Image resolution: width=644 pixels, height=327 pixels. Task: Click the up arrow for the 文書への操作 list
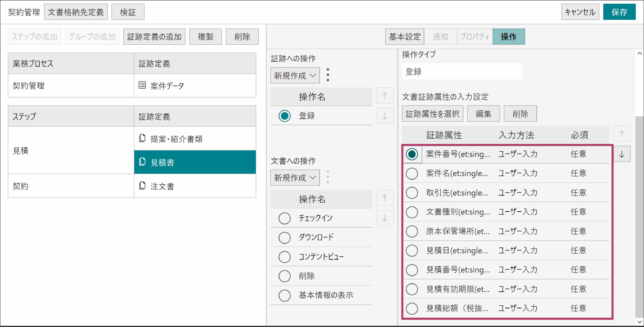point(385,198)
